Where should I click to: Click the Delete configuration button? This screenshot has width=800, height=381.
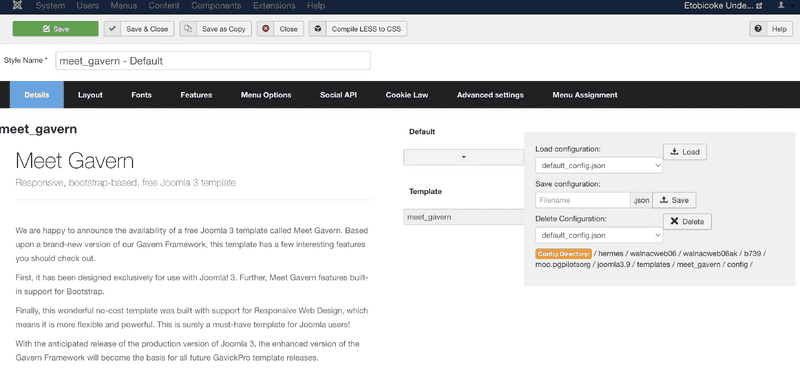pos(687,221)
